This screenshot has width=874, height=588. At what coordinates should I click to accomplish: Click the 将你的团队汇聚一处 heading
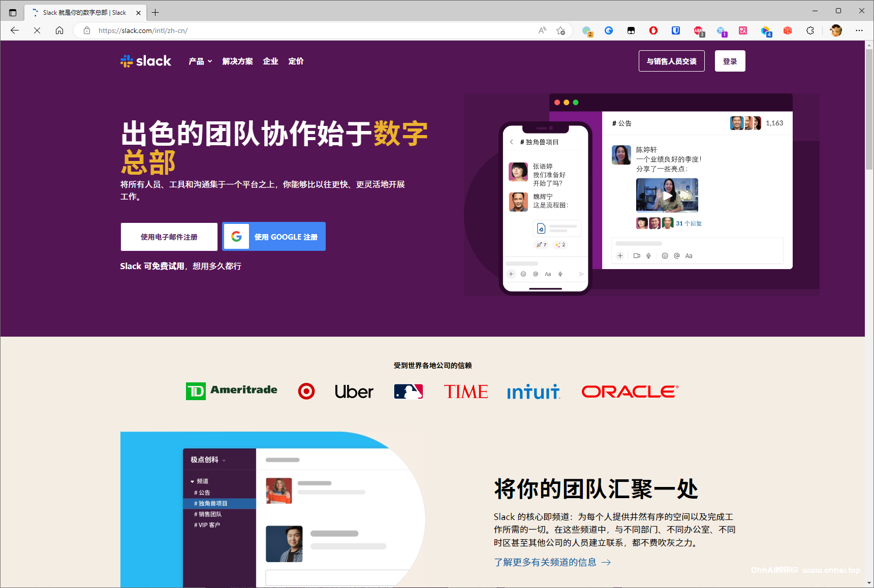coord(596,489)
